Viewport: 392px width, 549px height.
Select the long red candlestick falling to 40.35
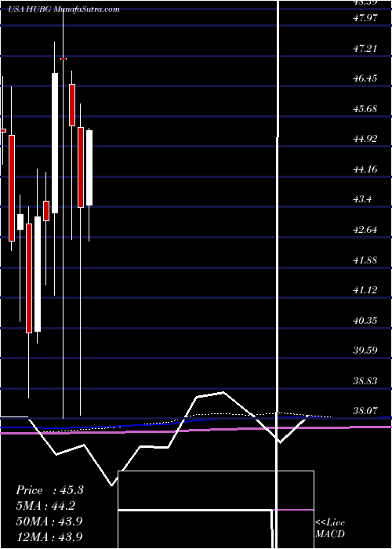click(x=29, y=278)
